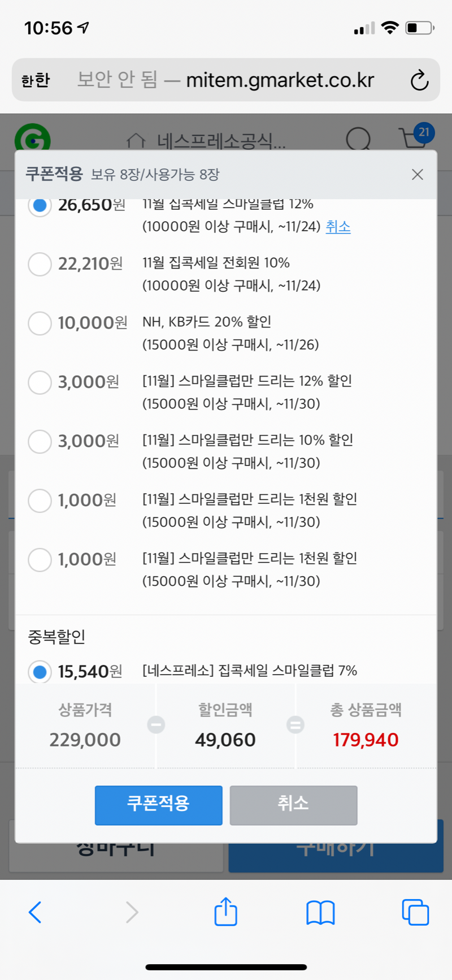The height and width of the screenshot is (980, 452).
Task: Tap the Safari reload page icon
Action: point(419,80)
